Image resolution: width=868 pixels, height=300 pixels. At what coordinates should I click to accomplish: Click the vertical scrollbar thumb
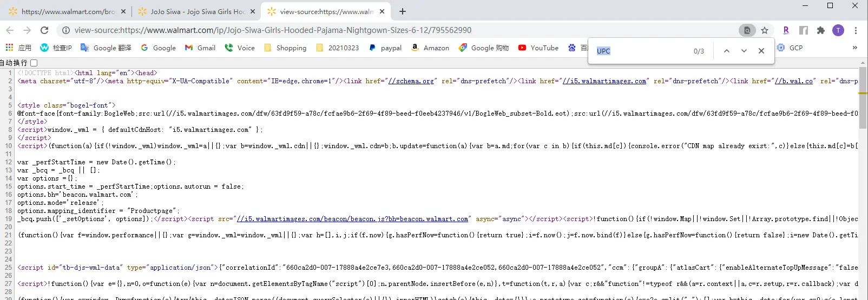pos(863,98)
